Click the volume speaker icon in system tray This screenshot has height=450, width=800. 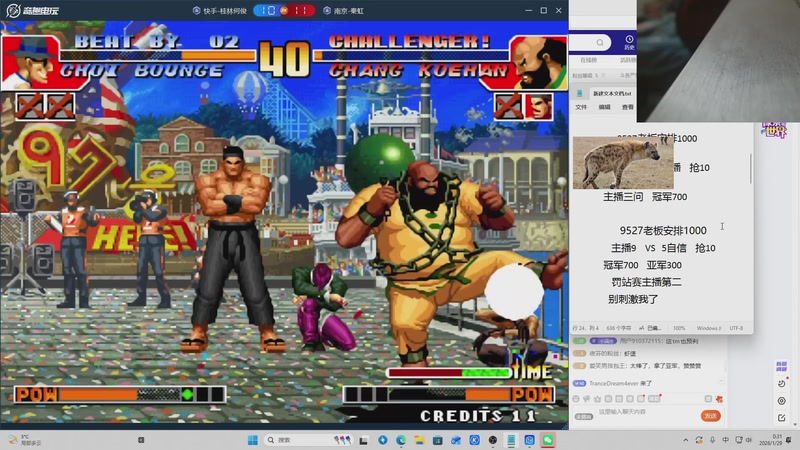749,440
